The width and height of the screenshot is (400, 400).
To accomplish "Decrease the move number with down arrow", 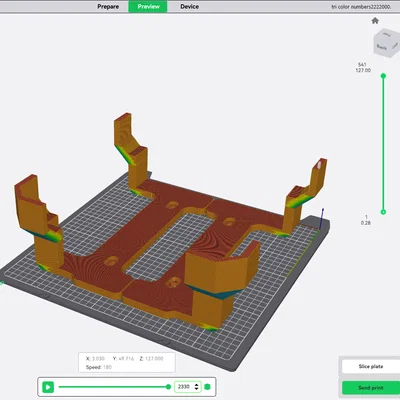I will tap(196, 389).
